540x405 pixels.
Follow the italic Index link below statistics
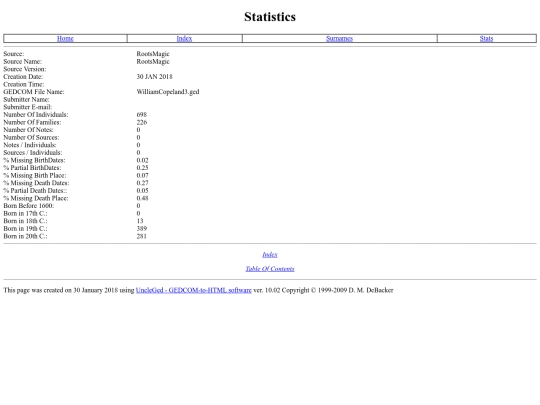click(270, 255)
